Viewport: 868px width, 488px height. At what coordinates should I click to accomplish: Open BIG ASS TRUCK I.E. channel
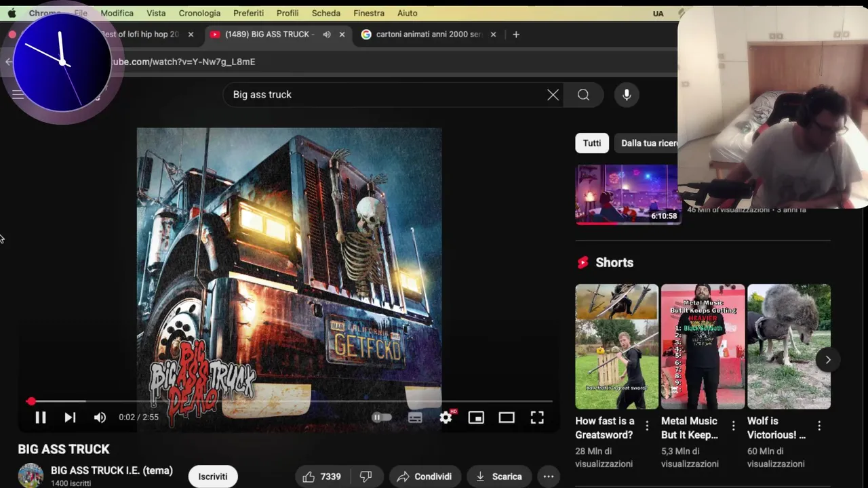pyautogui.click(x=112, y=470)
